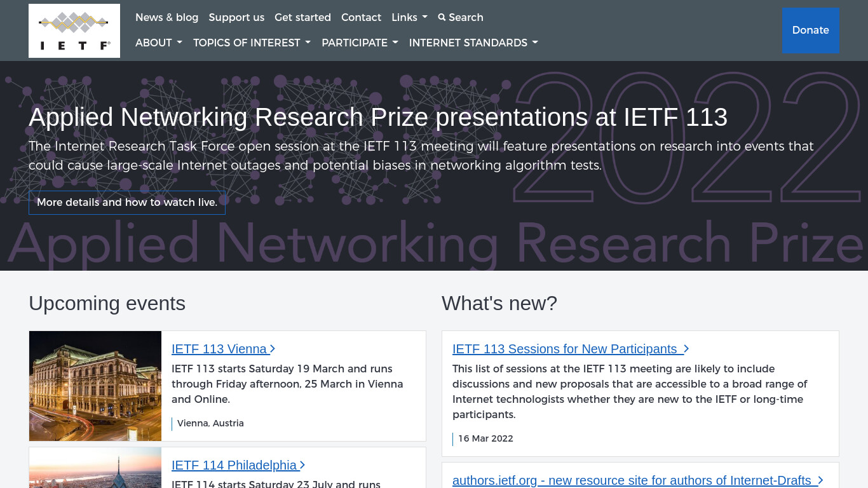This screenshot has height=488, width=868.
Task: Expand the Links dropdown
Action: pos(409,17)
